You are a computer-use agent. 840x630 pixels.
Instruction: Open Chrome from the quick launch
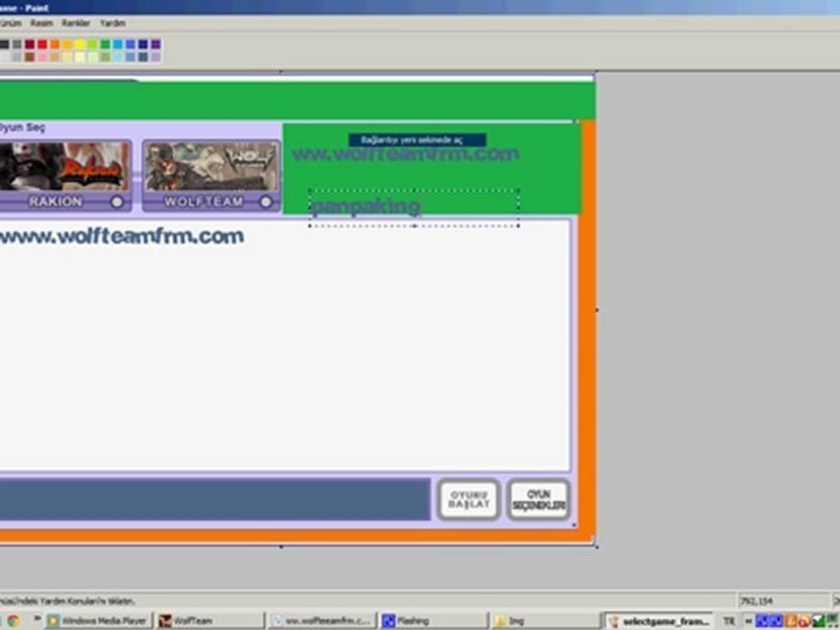pyautogui.click(x=13, y=621)
